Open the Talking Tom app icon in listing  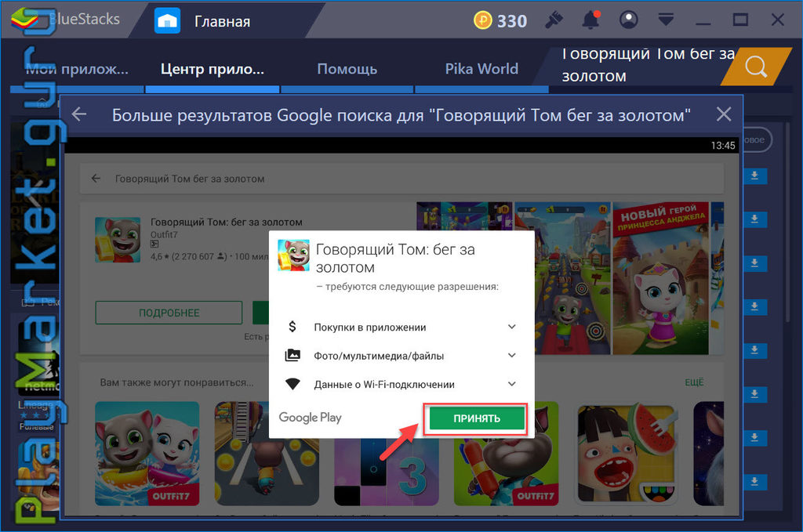(x=118, y=240)
